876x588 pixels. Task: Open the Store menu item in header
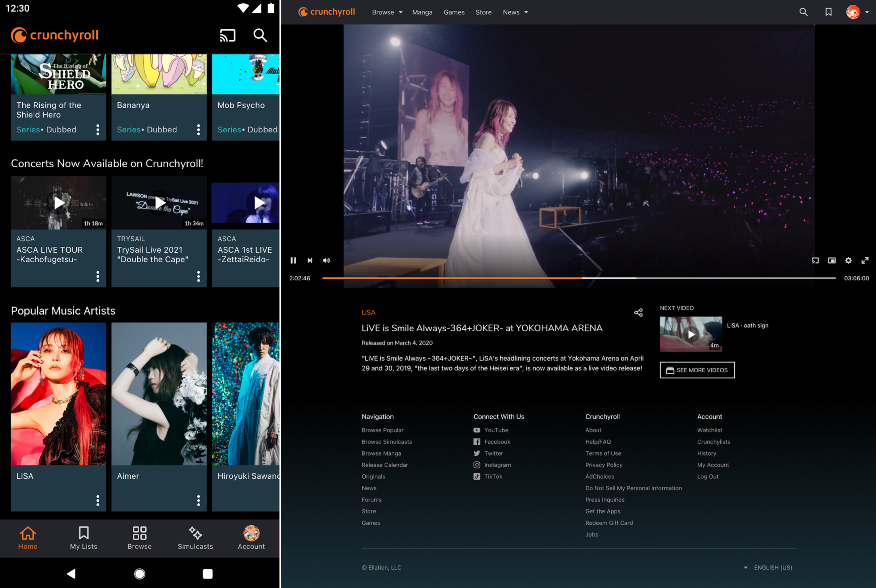pos(483,12)
